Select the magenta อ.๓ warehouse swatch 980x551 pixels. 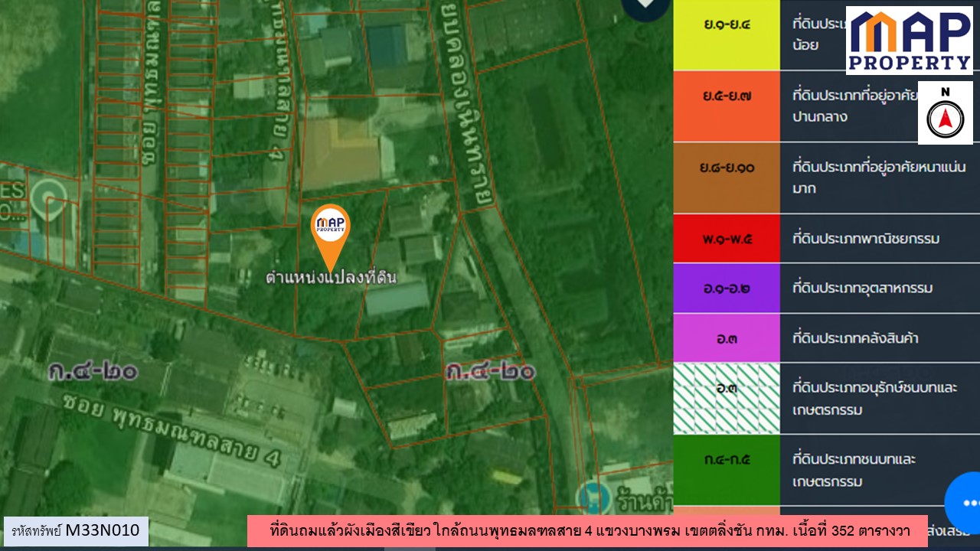pyautogui.click(x=726, y=337)
